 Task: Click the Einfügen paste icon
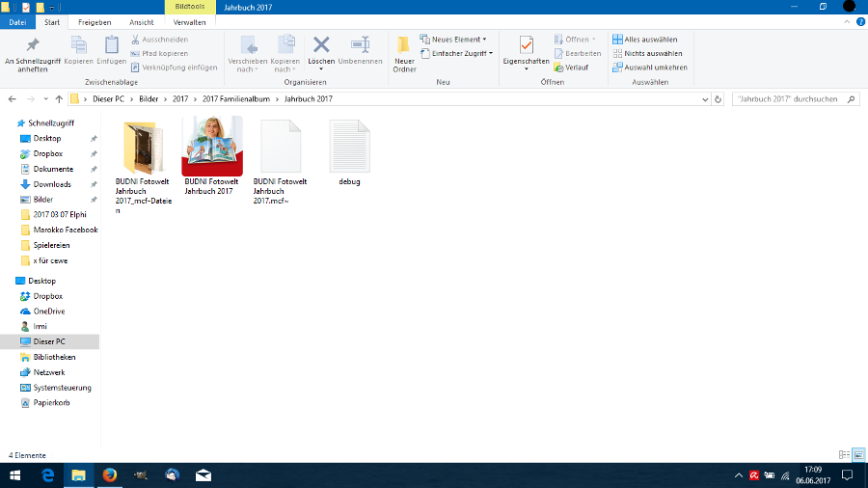111,45
